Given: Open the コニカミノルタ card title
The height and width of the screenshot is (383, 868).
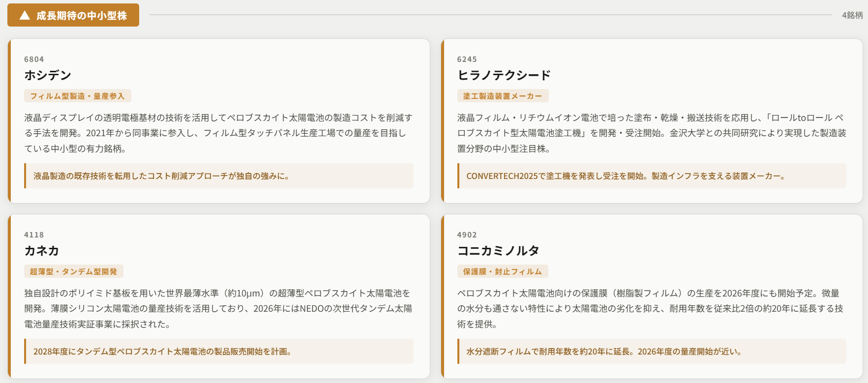Looking at the screenshot, I should pyautogui.click(x=498, y=251).
